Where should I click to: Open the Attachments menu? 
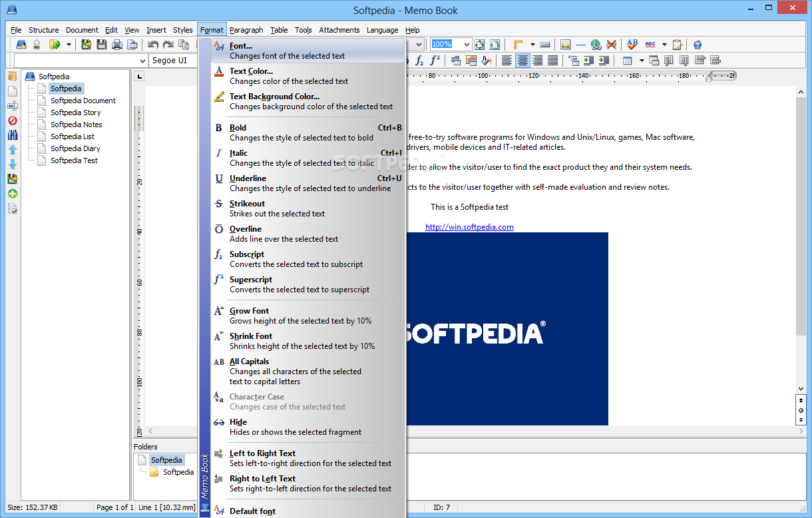[x=339, y=30]
